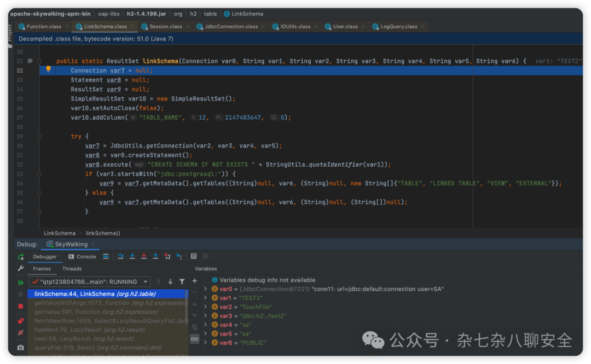The image size is (591, 364).
Task: Fold the try block at line 29
Action: point(39,136)
